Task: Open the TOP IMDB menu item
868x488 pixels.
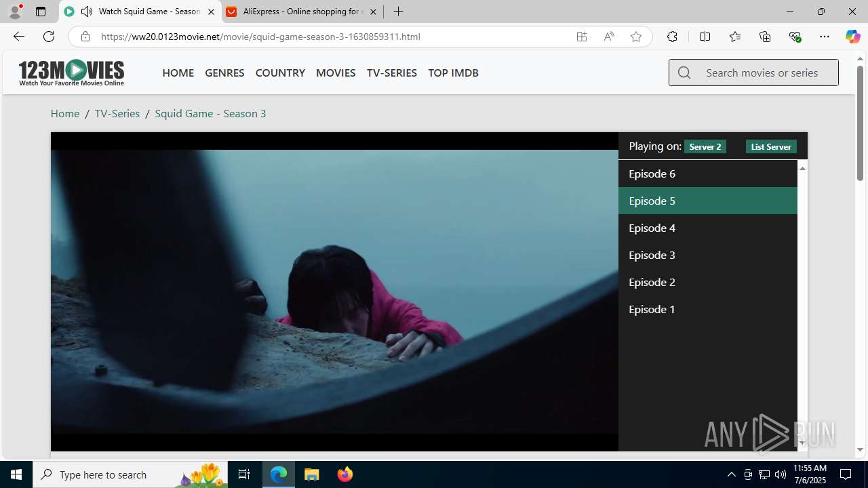Action: 453,73
